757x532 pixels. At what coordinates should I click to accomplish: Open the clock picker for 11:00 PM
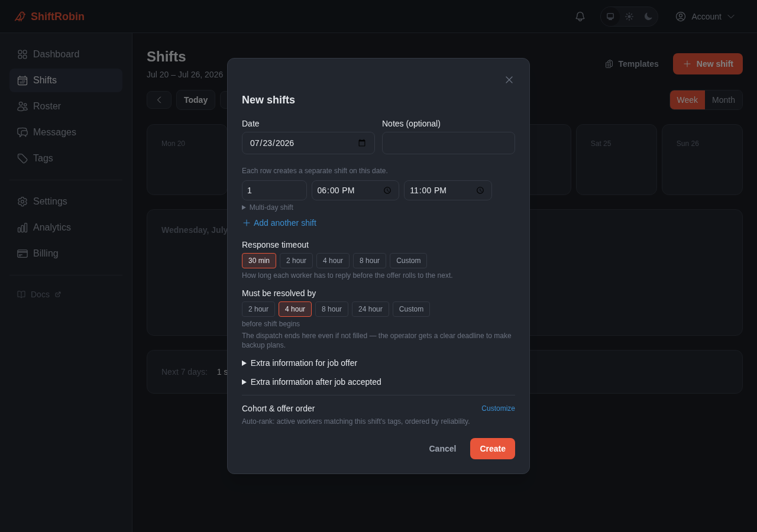pos(480,190)
